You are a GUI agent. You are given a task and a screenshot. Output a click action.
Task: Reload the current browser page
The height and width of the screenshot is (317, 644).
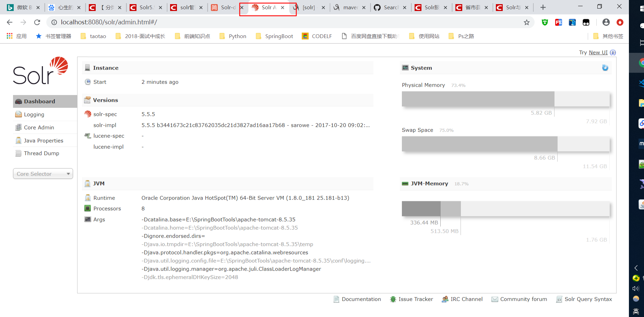37,22
